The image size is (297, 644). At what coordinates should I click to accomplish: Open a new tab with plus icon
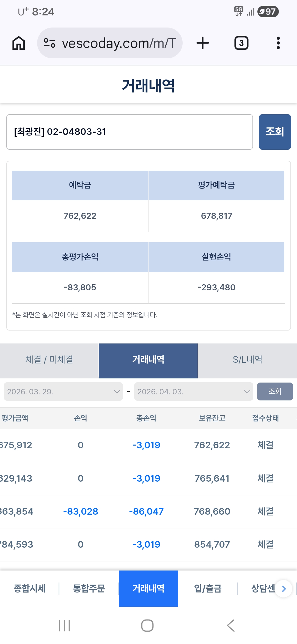(203, 43)
